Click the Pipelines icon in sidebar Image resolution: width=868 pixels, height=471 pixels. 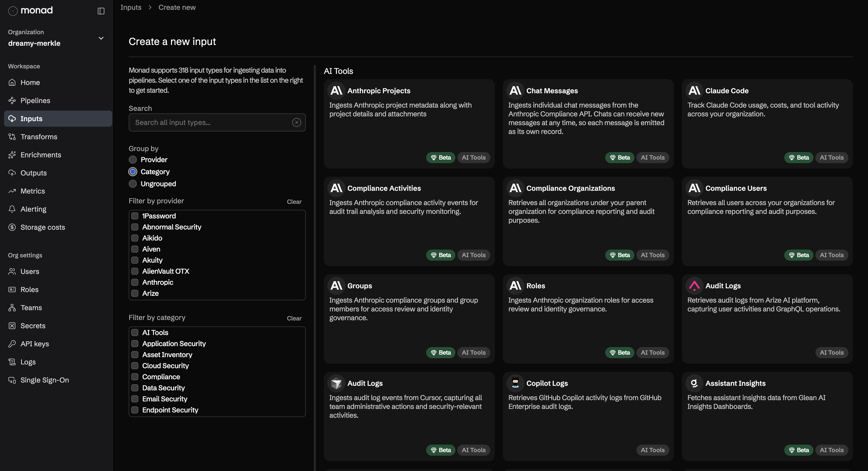12,100
